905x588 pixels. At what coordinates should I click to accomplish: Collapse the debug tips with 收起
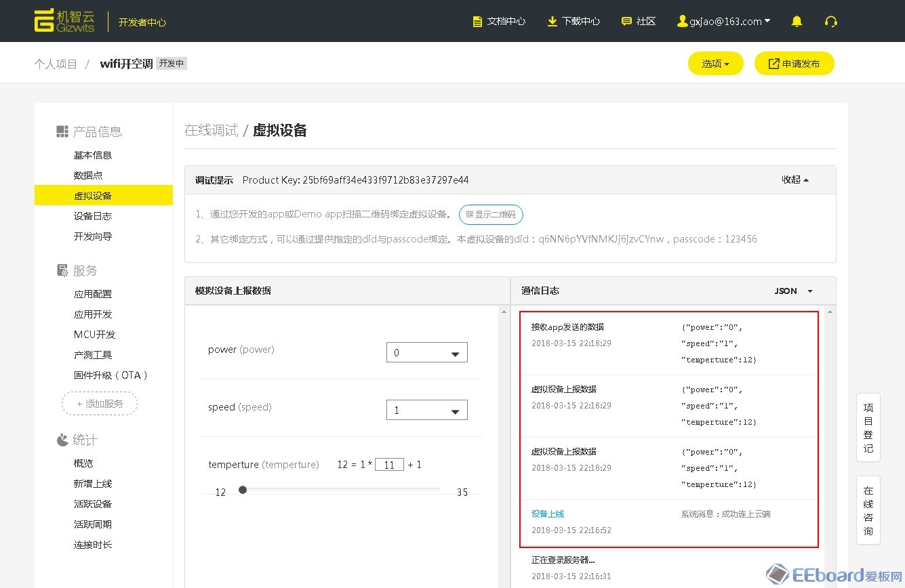point(795,180)
